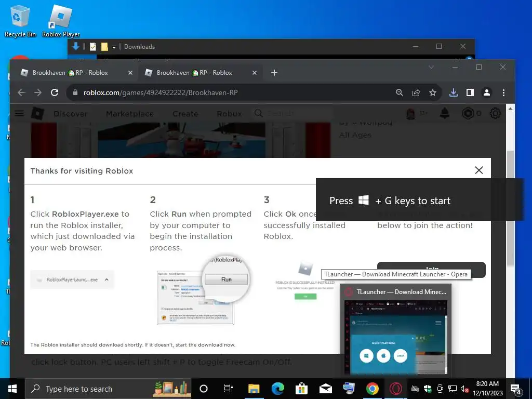Open the Chrome downloads tray icon
Viewport: 532px width, 399px height.
[453, 92]
